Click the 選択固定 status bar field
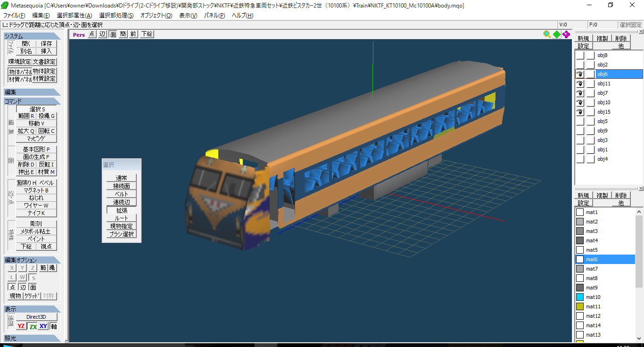Screen dimensions: 644x347 click(x=630, y=25)
